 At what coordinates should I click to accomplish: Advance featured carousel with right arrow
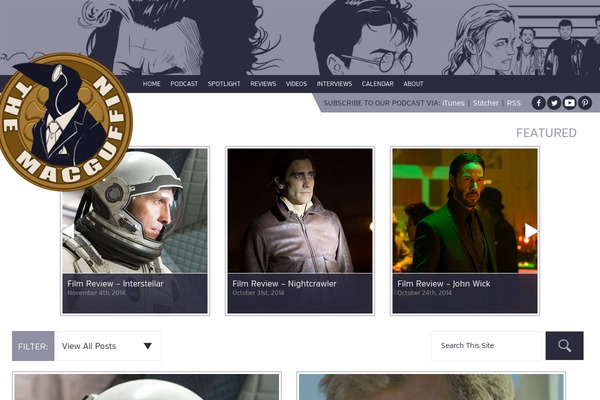point(531,231)
